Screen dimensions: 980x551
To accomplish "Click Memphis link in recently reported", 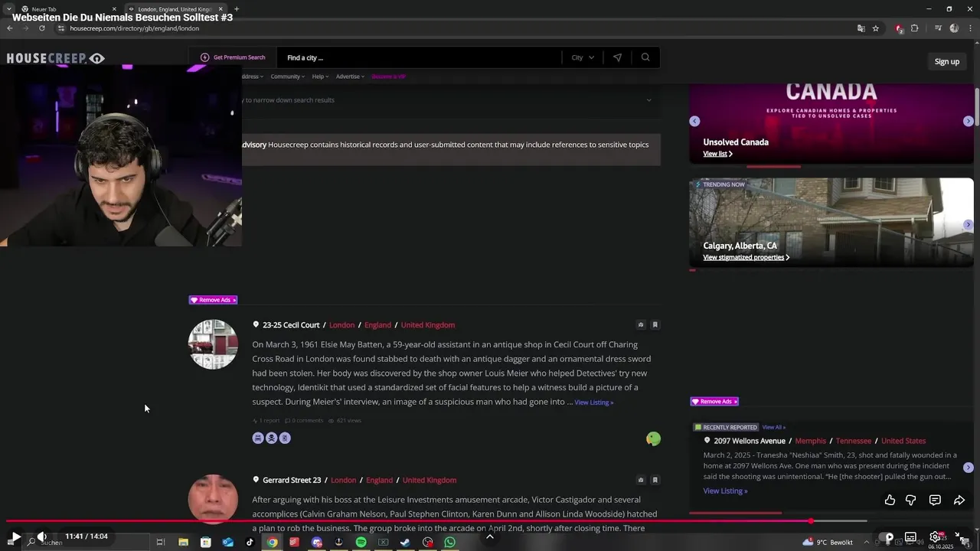I will point(811,441).
